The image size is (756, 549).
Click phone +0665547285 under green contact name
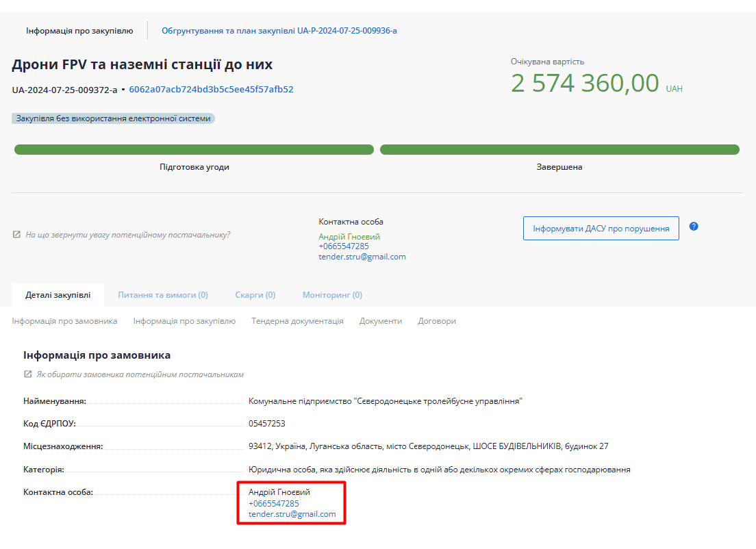[x=343, y=246]
